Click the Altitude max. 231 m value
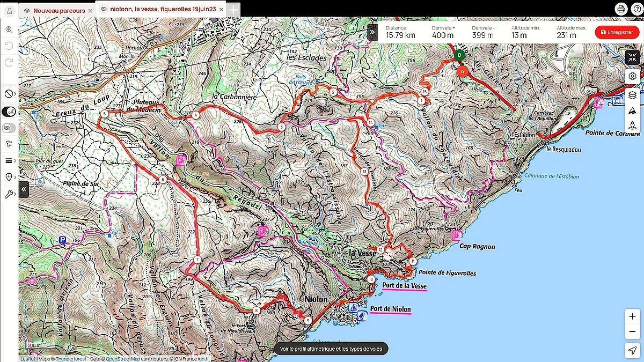Image resolution: width=644 pixels, height=362 pixels. [x=567, y=35]
